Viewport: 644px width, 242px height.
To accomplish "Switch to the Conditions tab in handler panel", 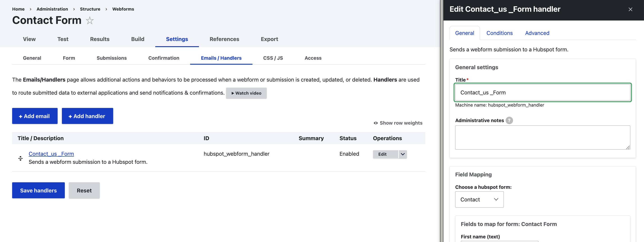I will [499, 33].
